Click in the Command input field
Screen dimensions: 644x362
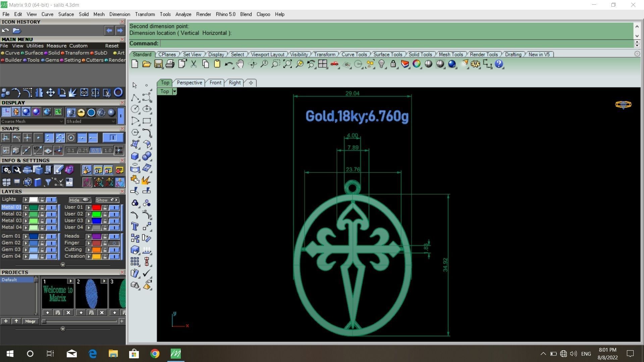(397, 43)
